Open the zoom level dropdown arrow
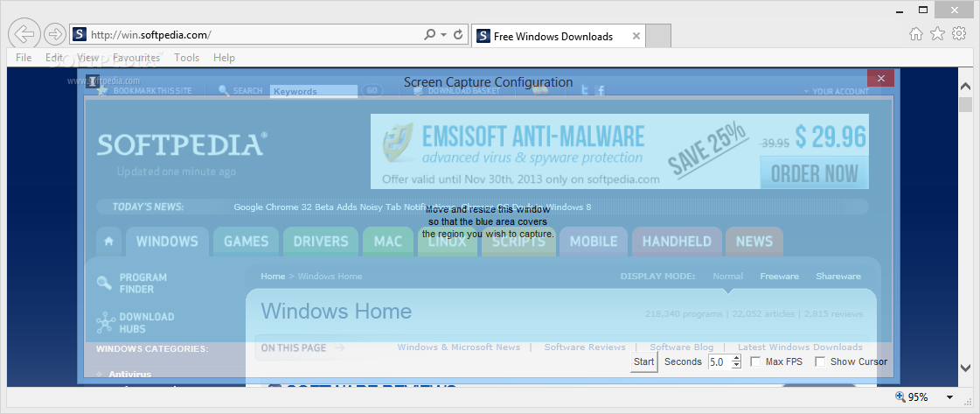This screenshot has width=980, height=414. point(950,397)
